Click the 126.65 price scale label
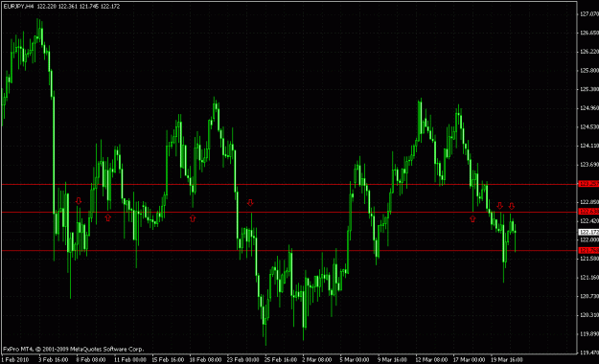The width and height of the screenshot is (599, 364). point(589,33)
